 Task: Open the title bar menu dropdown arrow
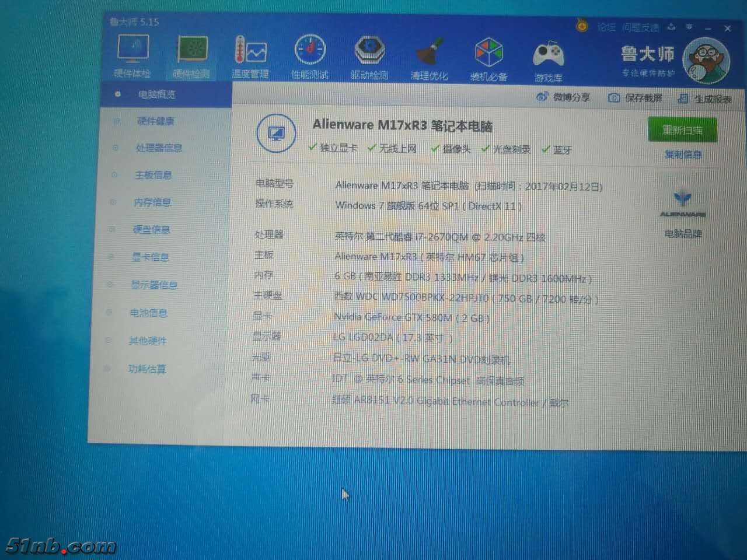pyautogui.click(x=689, y=27)
